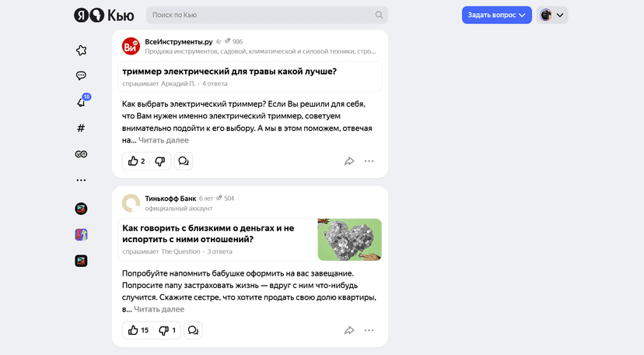The width and height of the screenshot is (644, 355).
Task: Open the communities sidebar icon under hashtag
Action: click(81, 154)
